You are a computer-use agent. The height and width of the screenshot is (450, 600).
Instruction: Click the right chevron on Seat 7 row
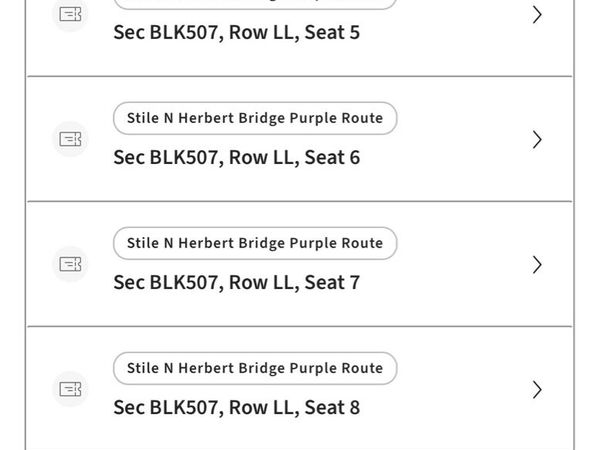[x=537, y=264]
